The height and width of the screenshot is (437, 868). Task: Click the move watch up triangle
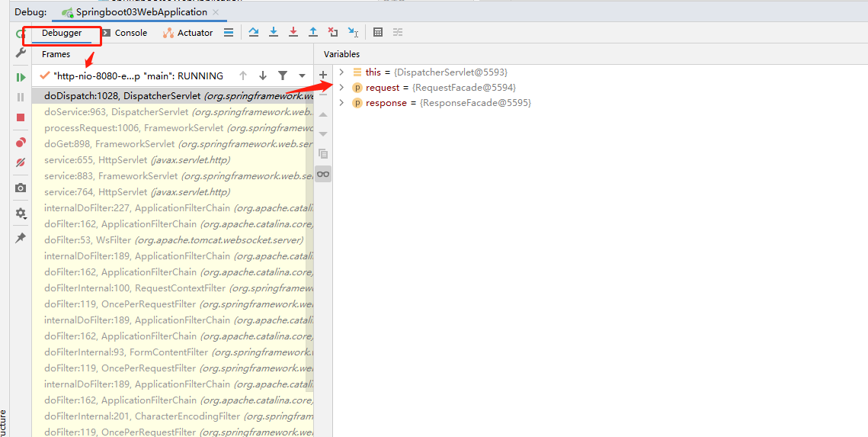click(323, 114)
